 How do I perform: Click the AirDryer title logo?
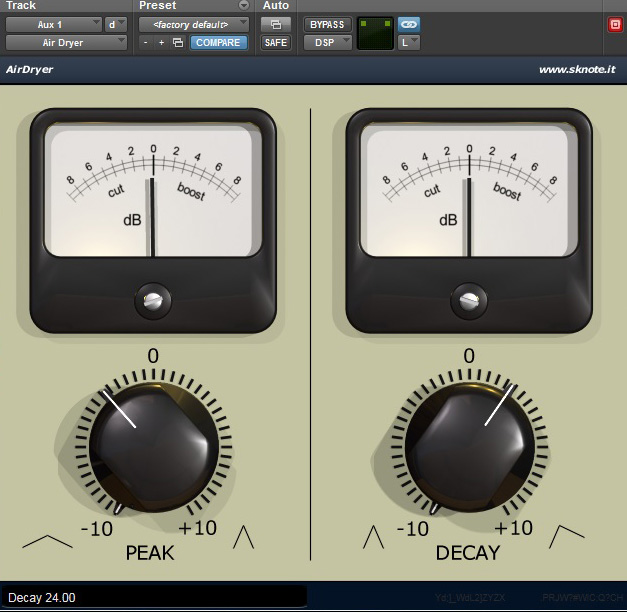29,70
